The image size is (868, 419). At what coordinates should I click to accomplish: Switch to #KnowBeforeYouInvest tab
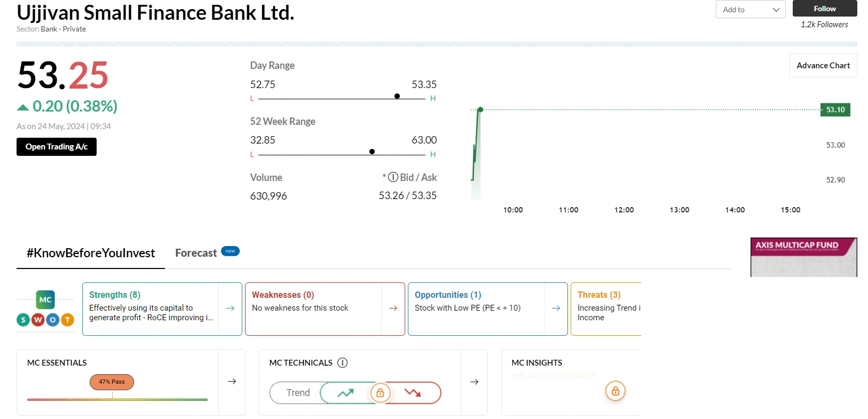(x=91, y=253)
